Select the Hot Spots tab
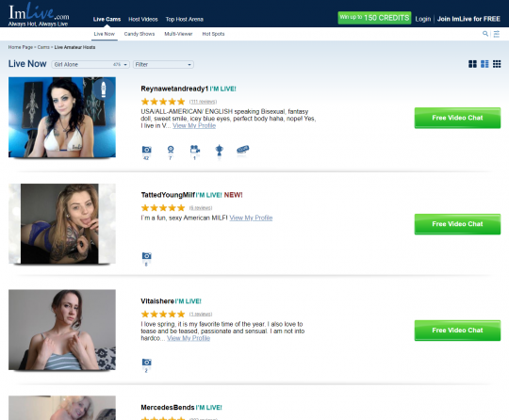Viewport: 509px width, 420px height. [213, 34]
